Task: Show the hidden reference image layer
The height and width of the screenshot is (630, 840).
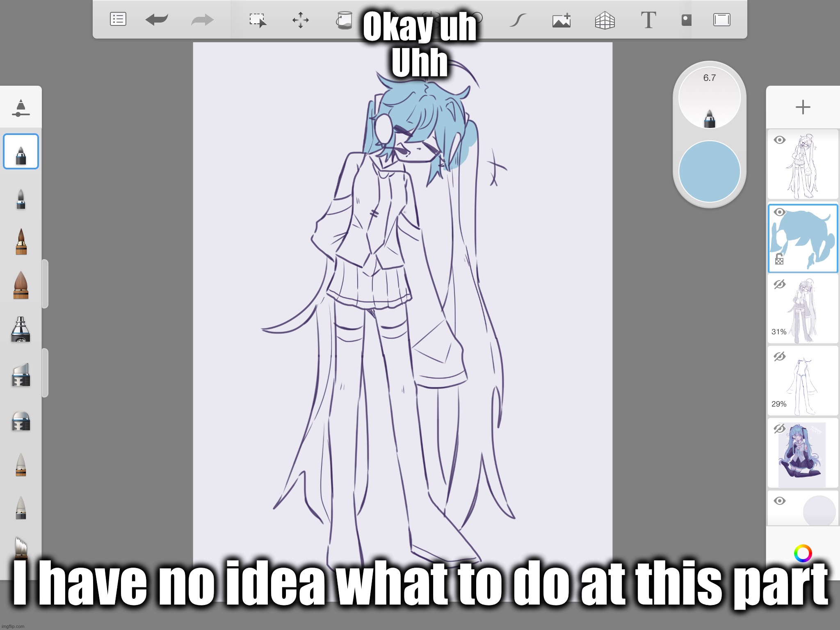Action: (779, 429)
